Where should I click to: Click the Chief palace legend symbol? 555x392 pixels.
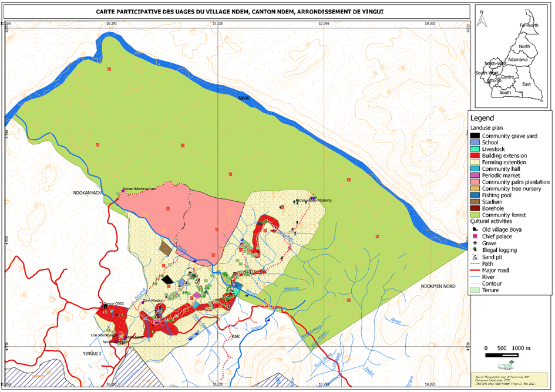point(475,236)
